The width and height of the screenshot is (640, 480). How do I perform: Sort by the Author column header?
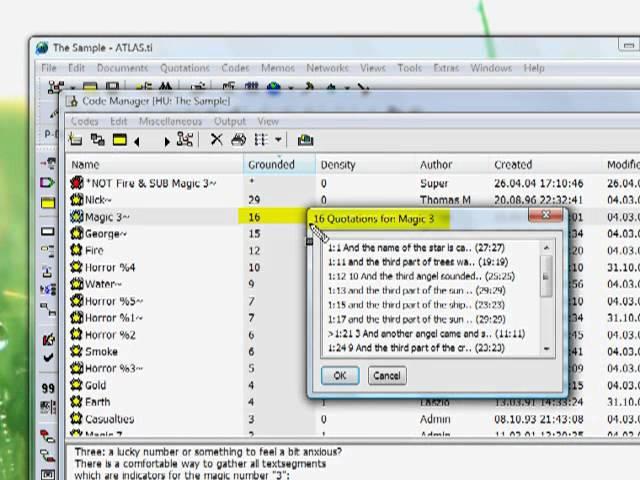point(452,164)
